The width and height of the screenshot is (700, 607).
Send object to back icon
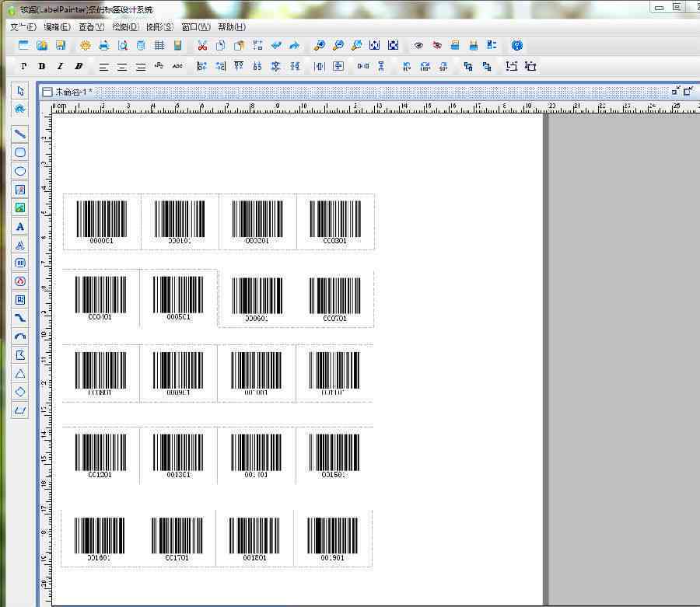[487, 67]
